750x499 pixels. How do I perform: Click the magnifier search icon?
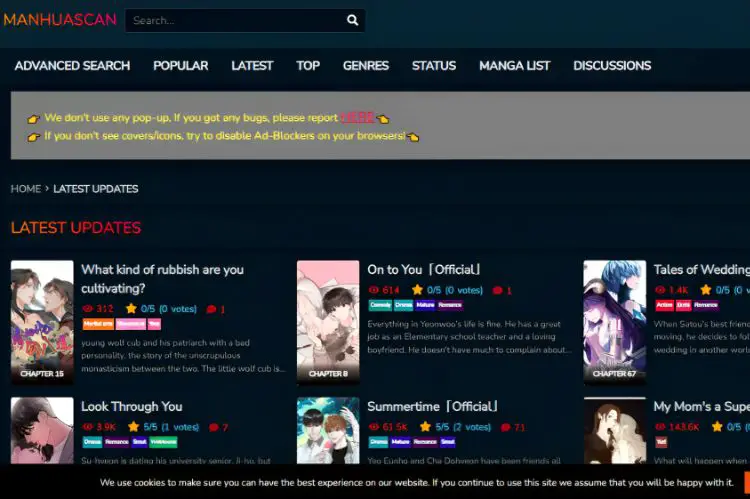pos(353,20)
